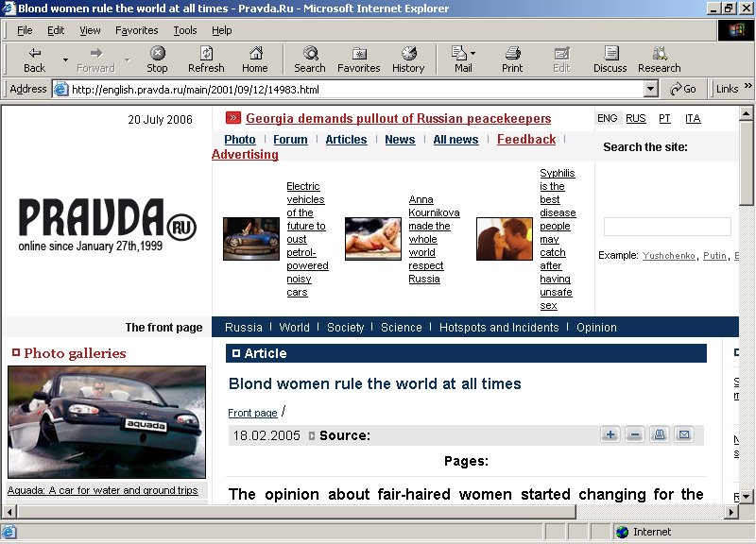
Task: Click the minus icon in the article bar
Action: (634, 434)
